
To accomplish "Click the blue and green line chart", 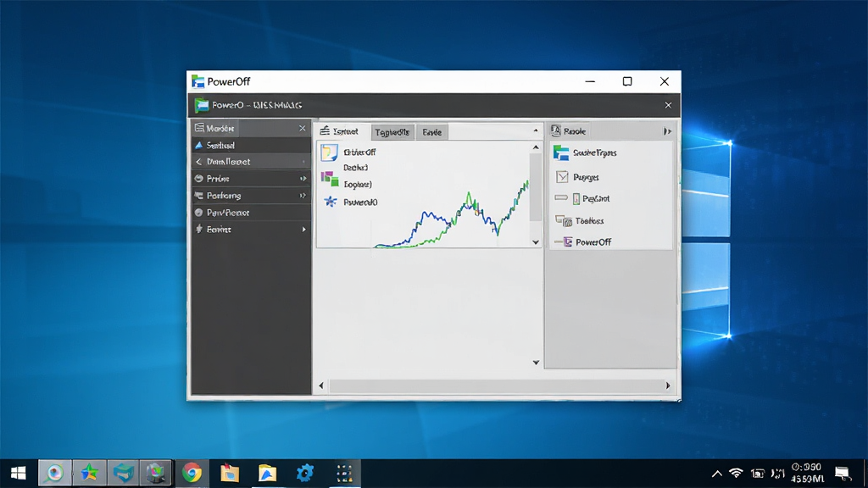I will click(452, 214).
